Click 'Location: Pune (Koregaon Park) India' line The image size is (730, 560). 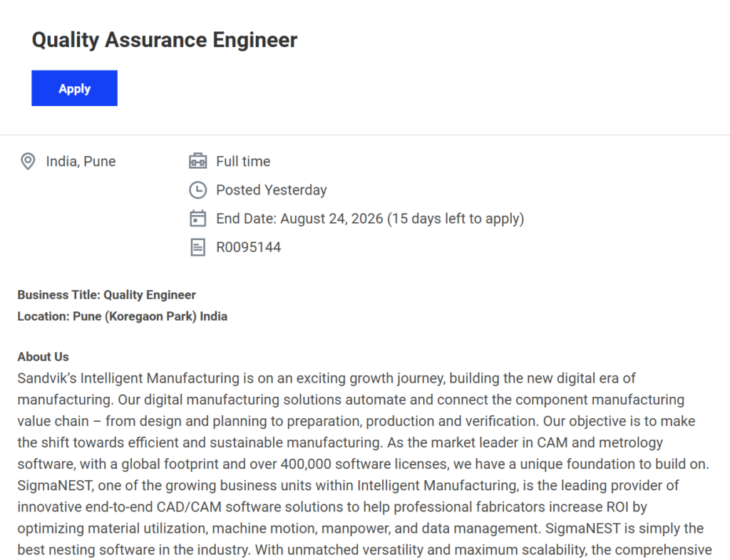pos(123,316)
